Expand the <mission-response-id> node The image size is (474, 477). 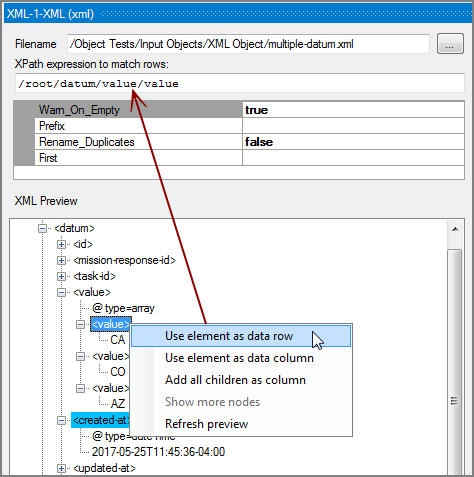[x=61, y=261]
